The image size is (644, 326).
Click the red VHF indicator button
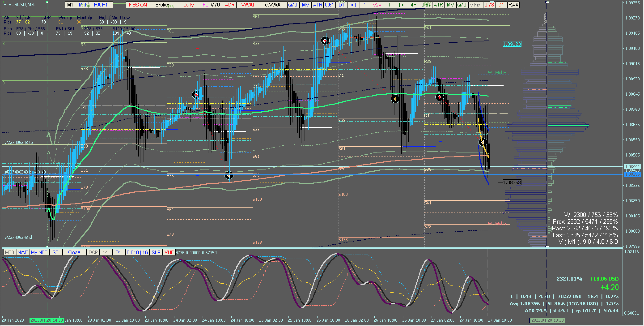[x=169, y=252]
